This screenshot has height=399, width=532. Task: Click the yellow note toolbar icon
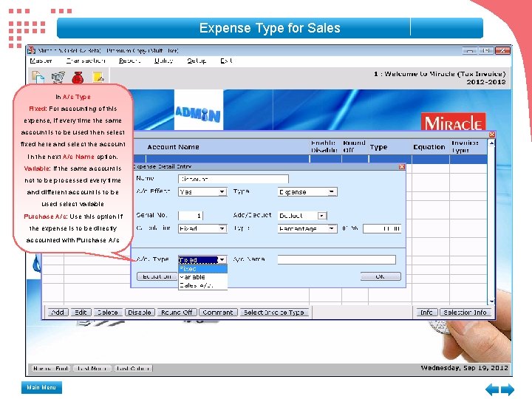click(x=98, y=77)
